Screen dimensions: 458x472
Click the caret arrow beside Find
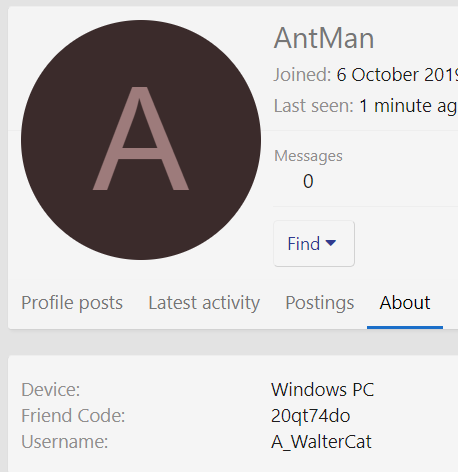point(331,243)
